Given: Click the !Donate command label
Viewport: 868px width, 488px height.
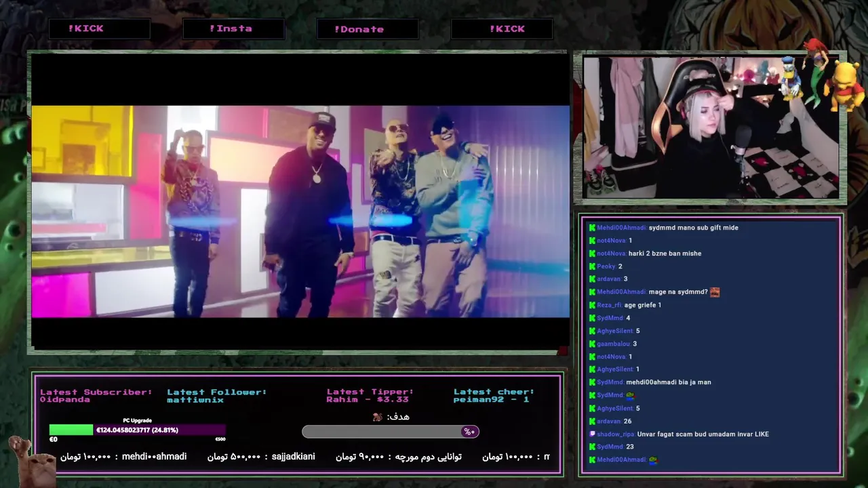Looking at the screenshot, I should tap(359, 29).
